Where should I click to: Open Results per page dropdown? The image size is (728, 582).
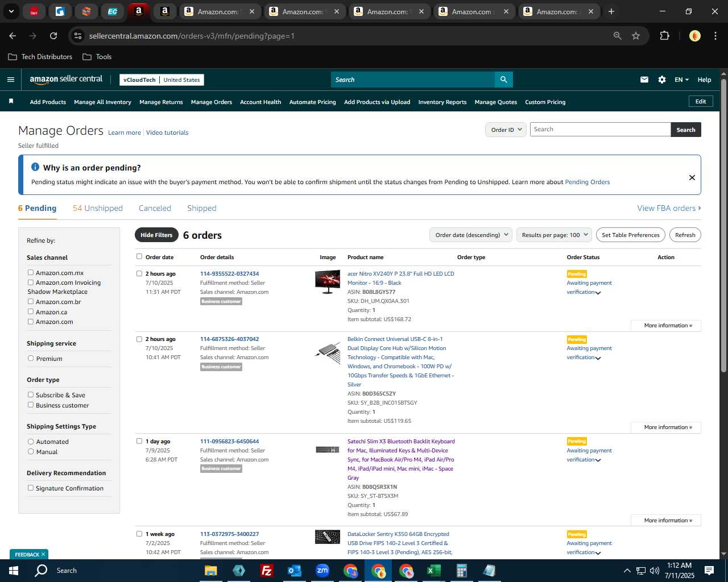[x=555, y=235]
